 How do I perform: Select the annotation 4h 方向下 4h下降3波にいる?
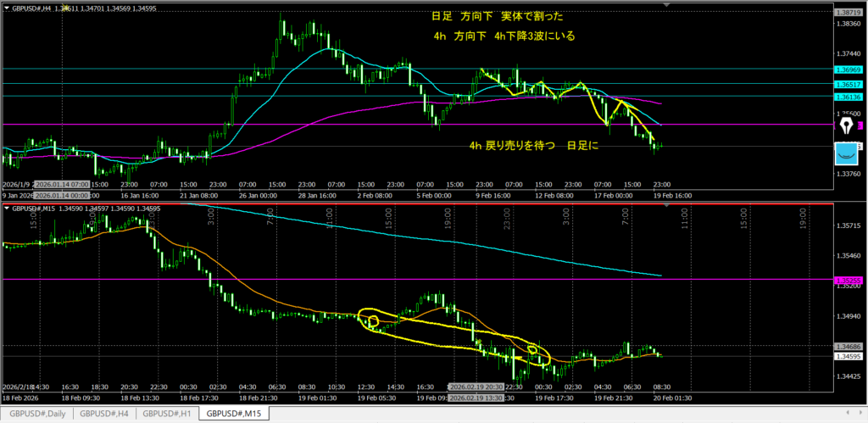click(504, 36)
